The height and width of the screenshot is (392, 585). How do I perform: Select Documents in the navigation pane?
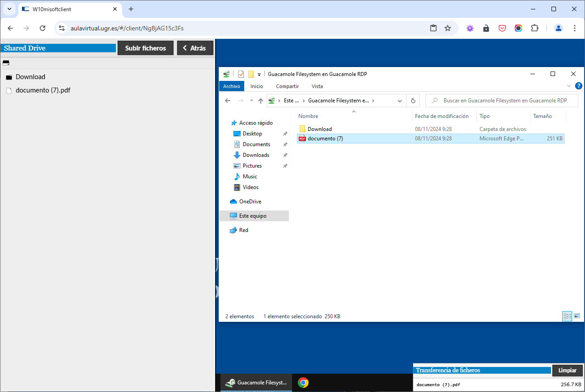coord(256,144)
